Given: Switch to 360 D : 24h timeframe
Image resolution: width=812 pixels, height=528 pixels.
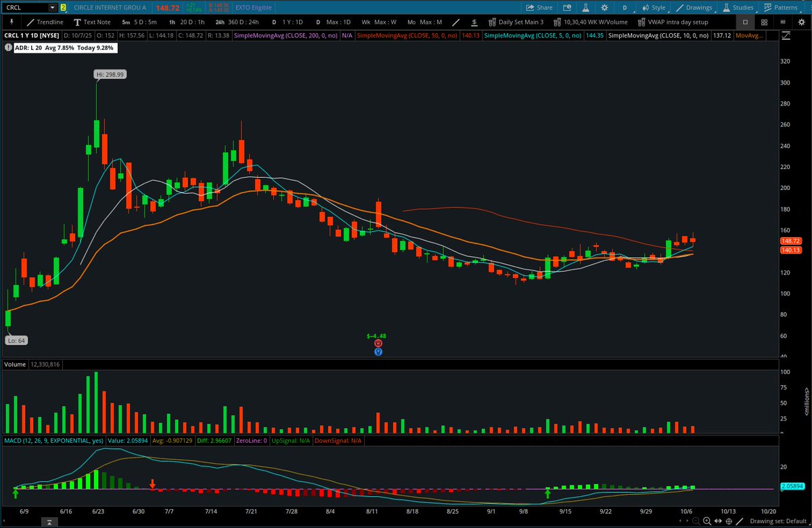Looking at the screenshot, I should (237, 22).
